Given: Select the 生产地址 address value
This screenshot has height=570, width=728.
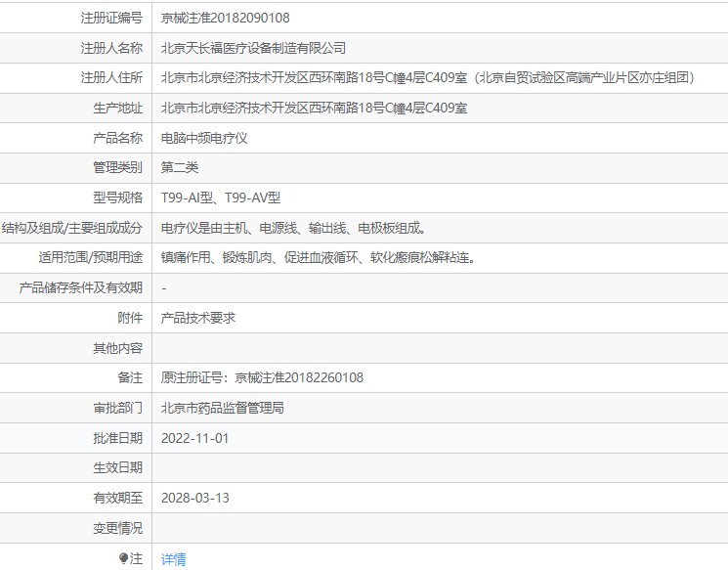Looking at the screenshot, I should pyautogui.click(x=314, y=108).
